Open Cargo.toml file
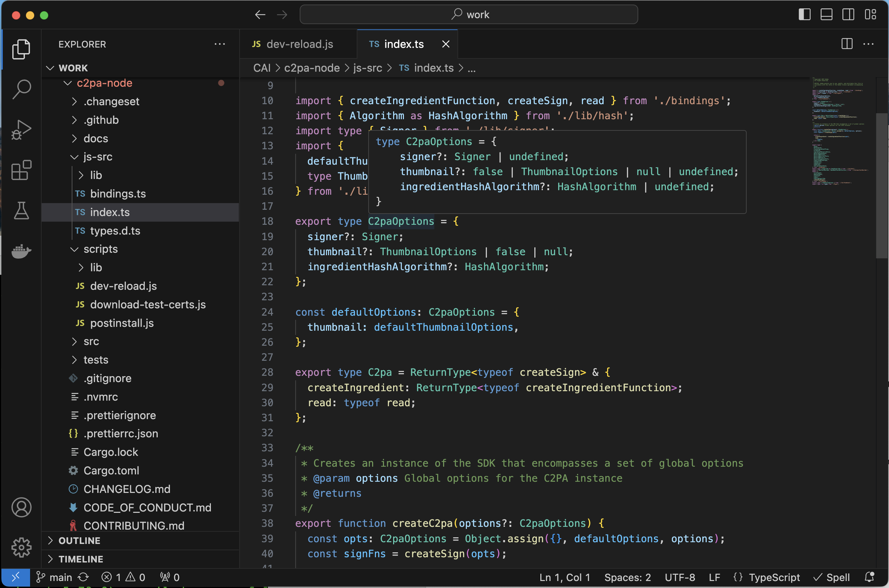 140,470
